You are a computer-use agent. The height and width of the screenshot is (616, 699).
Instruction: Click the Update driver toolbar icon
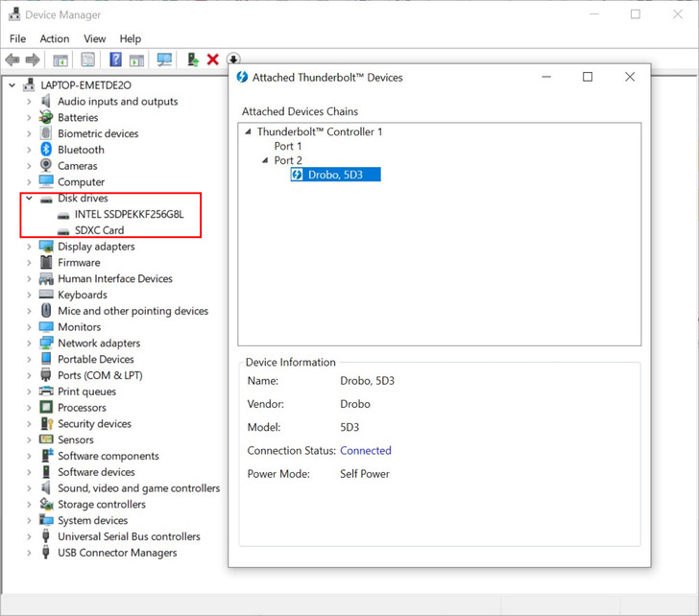point(192,59)
